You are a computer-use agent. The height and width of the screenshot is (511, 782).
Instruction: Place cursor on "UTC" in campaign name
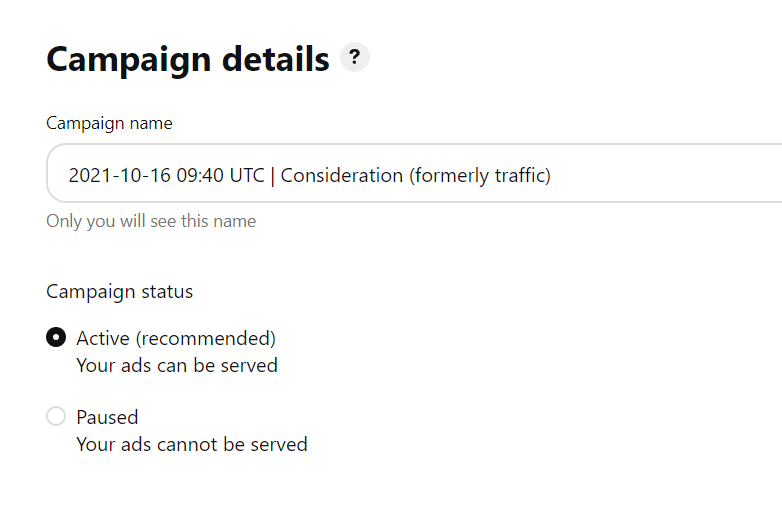pos(247,175)
